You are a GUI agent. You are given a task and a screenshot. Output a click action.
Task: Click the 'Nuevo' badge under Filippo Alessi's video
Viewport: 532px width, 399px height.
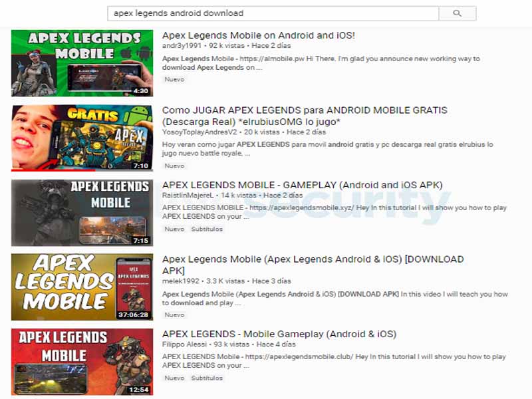coord(174,378)
